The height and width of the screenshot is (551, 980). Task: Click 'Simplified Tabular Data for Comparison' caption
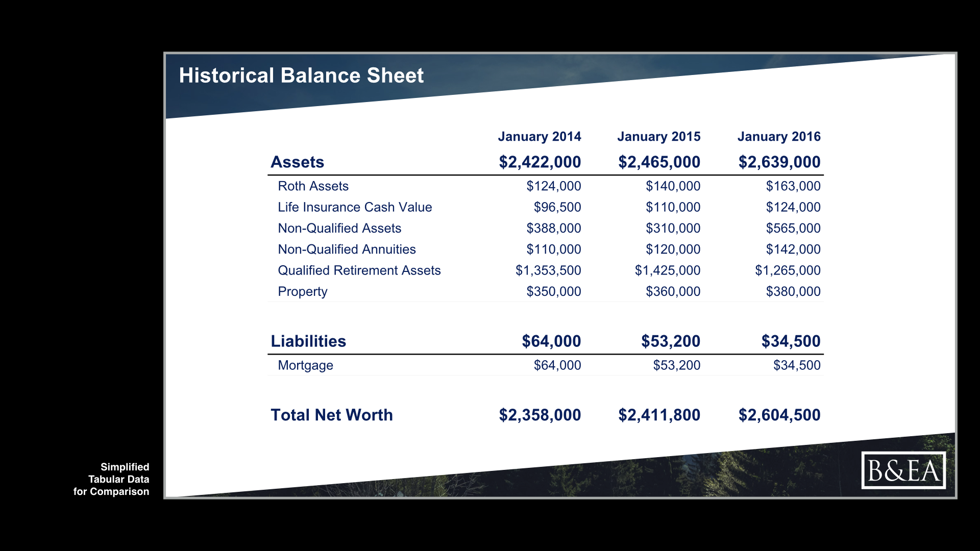(111, 479)
